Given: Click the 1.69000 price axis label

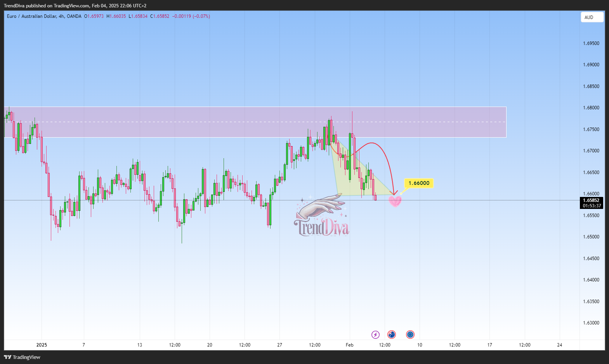Looking at the screenshot, I should coord(591,65).
